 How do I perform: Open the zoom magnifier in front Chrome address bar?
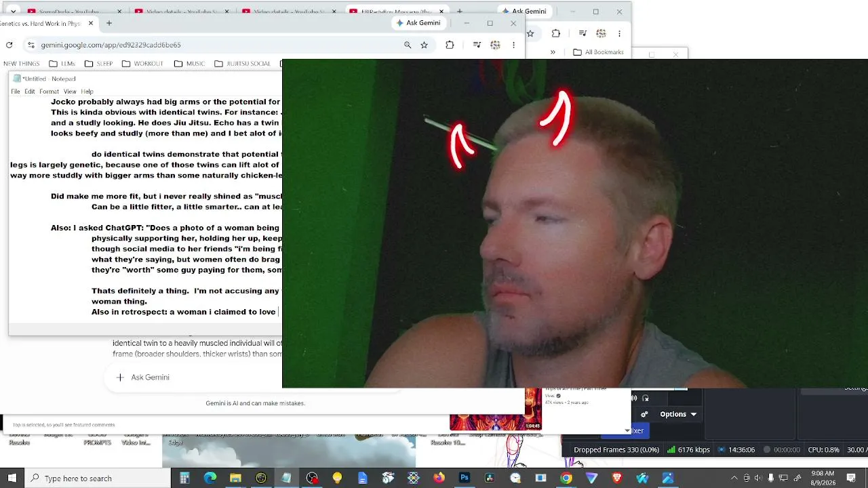point(408,45)
